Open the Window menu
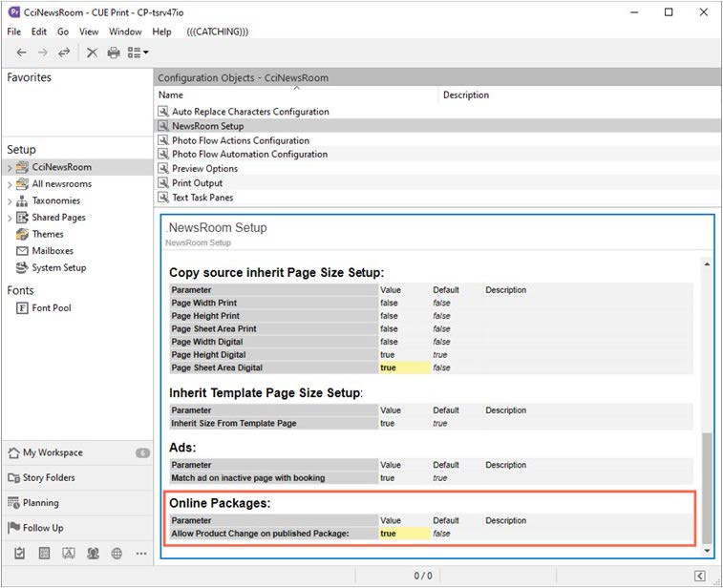 [125, 31]
